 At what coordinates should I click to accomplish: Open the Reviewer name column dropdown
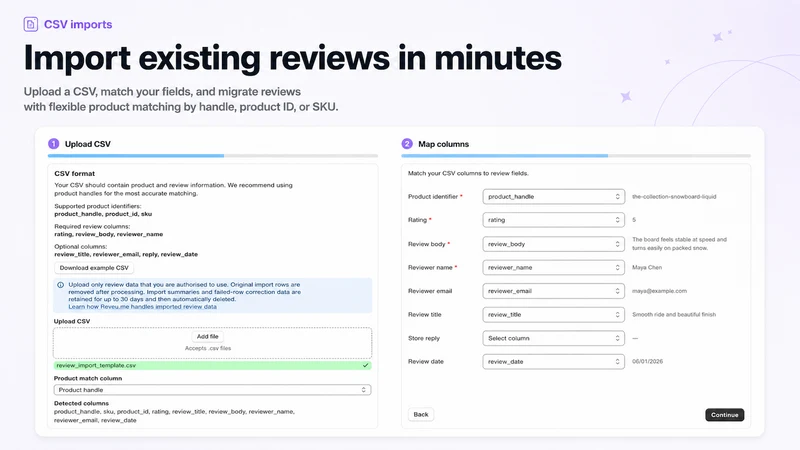554,267
